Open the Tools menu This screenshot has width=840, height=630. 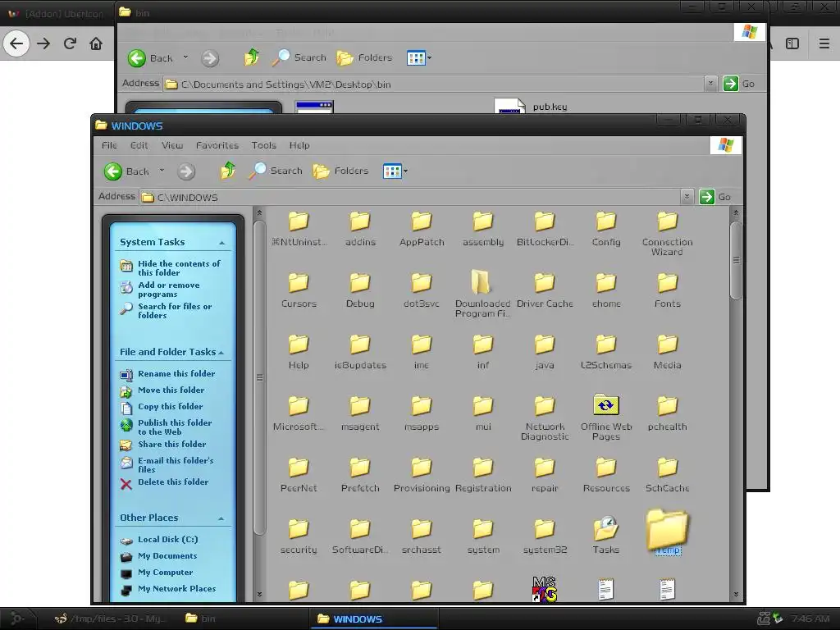pos(263,145)
